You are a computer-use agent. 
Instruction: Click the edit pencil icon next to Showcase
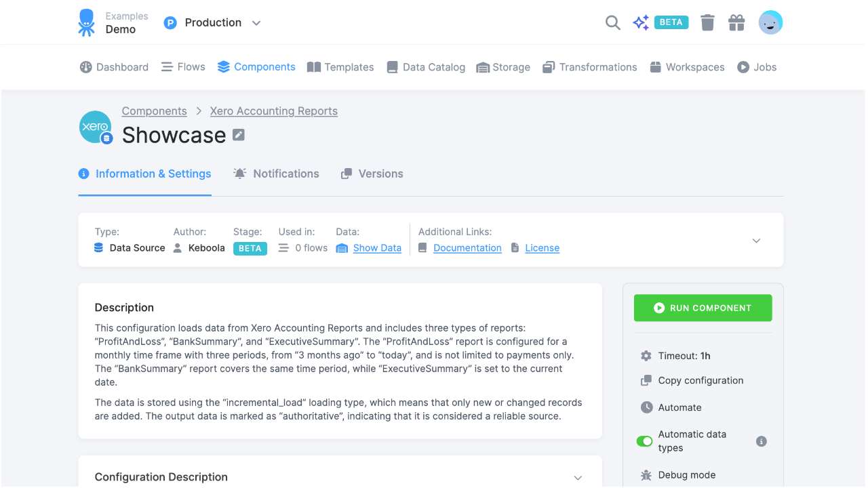238,135
